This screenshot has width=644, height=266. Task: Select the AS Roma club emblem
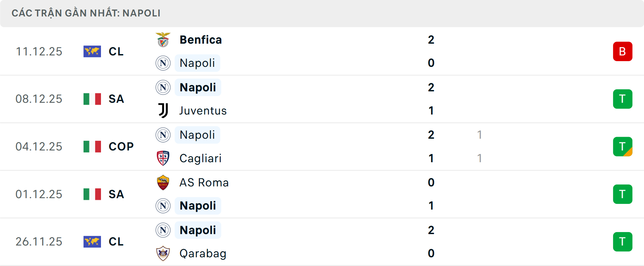(163, 182)
